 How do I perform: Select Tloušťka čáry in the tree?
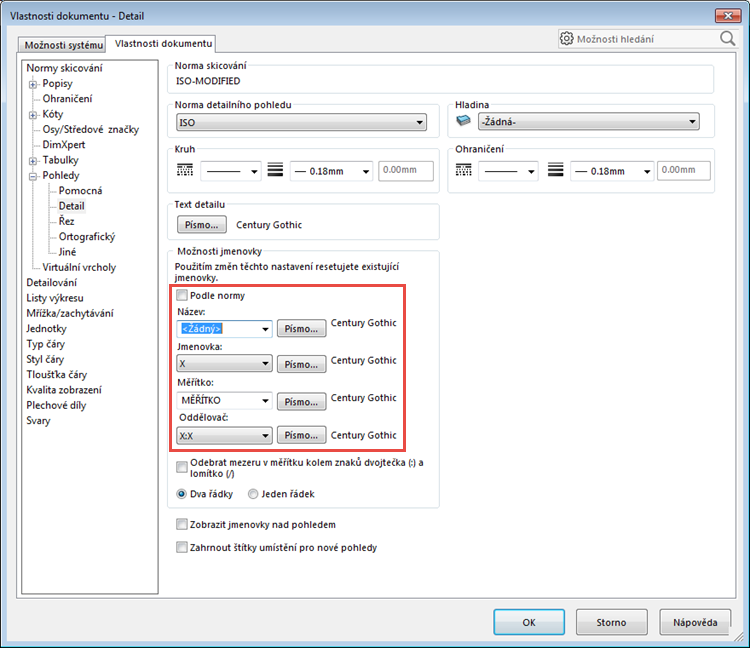tap(56, 374)
